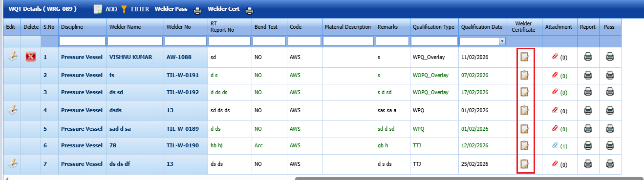Focus the Discipline filter field
The width and height of the screenshot is (644, 180).
click(x=82, y=41)
